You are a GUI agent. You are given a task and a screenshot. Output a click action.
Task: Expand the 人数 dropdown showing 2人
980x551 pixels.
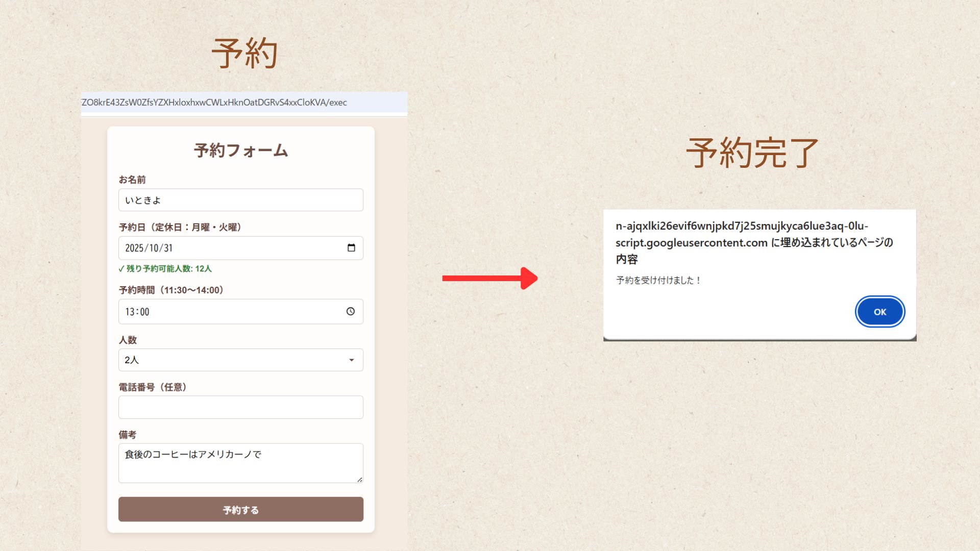tap(241, 360)
